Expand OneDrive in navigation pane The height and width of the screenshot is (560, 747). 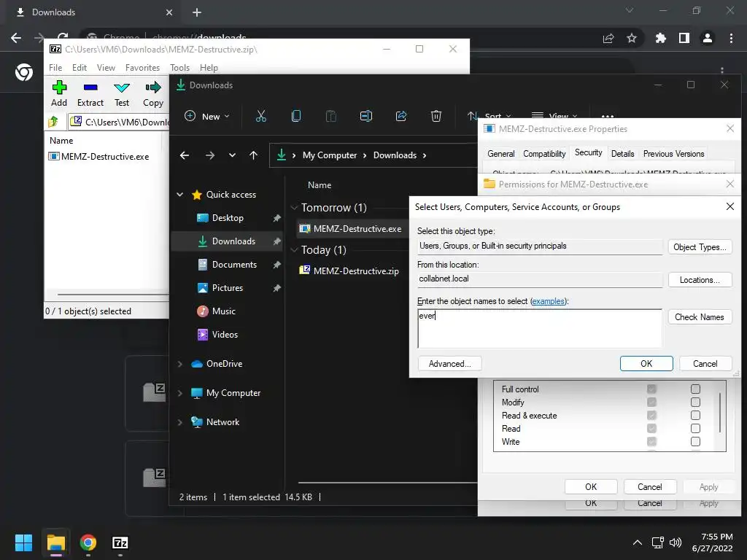[x=180, y=364]
